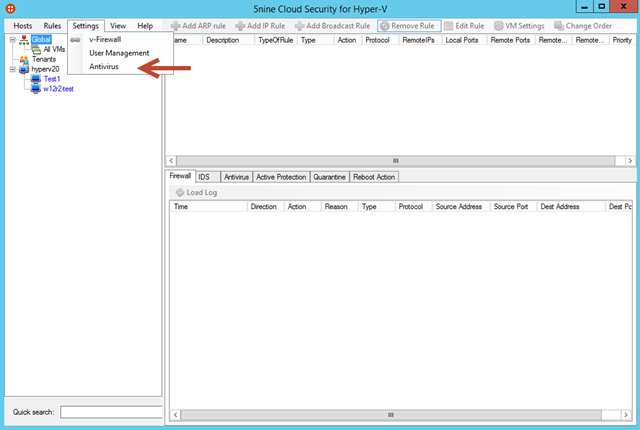Select the Test1 virtual machine

click(x=52, y=79)
